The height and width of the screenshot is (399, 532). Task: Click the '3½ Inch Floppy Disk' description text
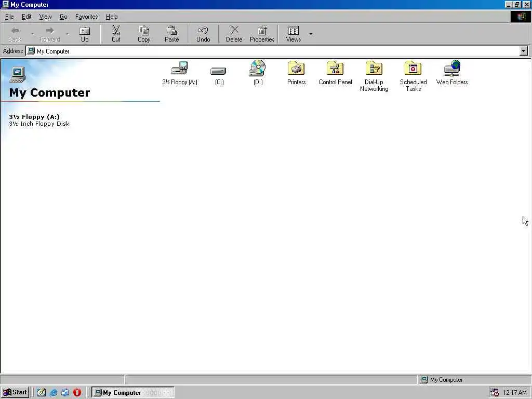39,124
